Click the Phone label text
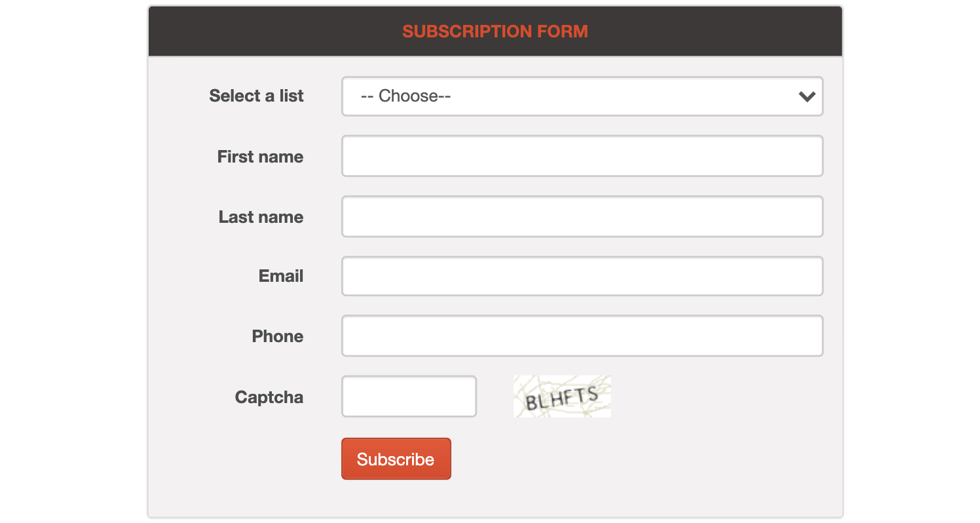This screenshot has height=523, width=980. tap(278, 336)
